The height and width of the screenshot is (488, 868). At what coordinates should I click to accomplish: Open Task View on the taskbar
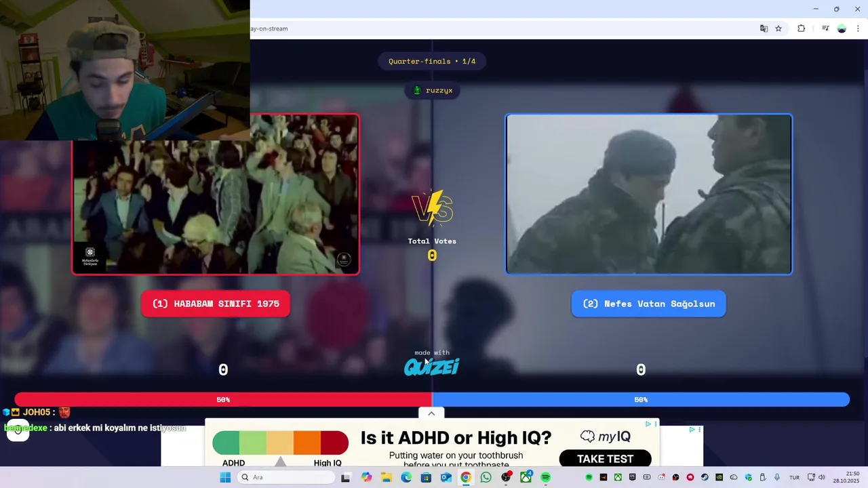(x=345, y=477)
